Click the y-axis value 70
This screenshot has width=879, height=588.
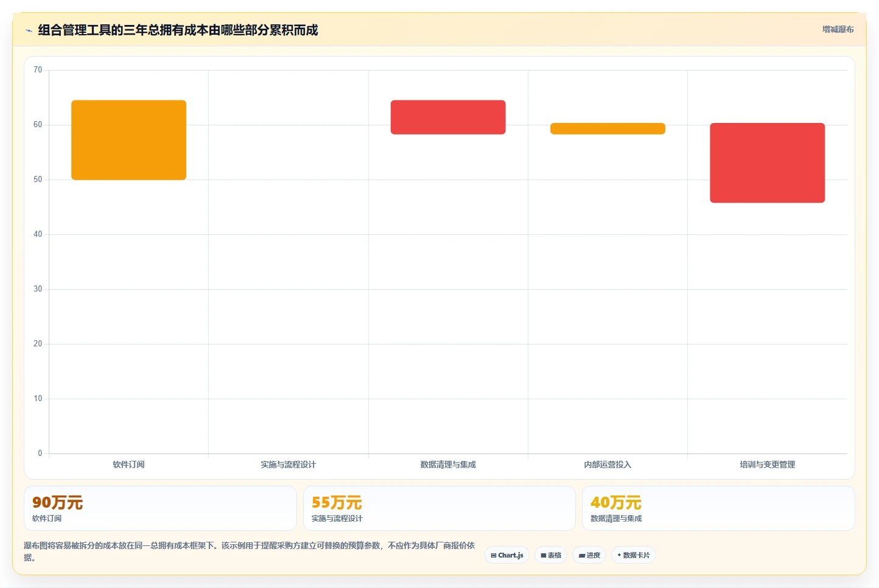(38, 70)
